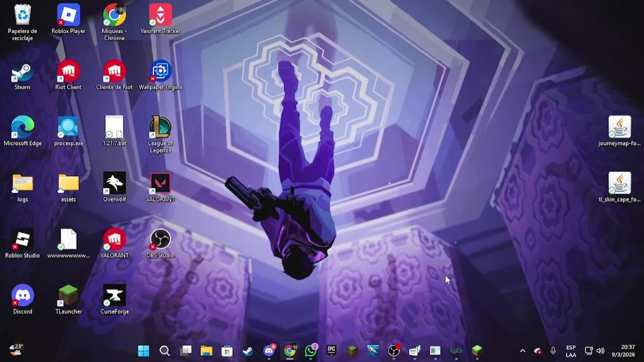Select the assets folder on desktop
Viewport: 644px width, 362px height.
point(68,188)
